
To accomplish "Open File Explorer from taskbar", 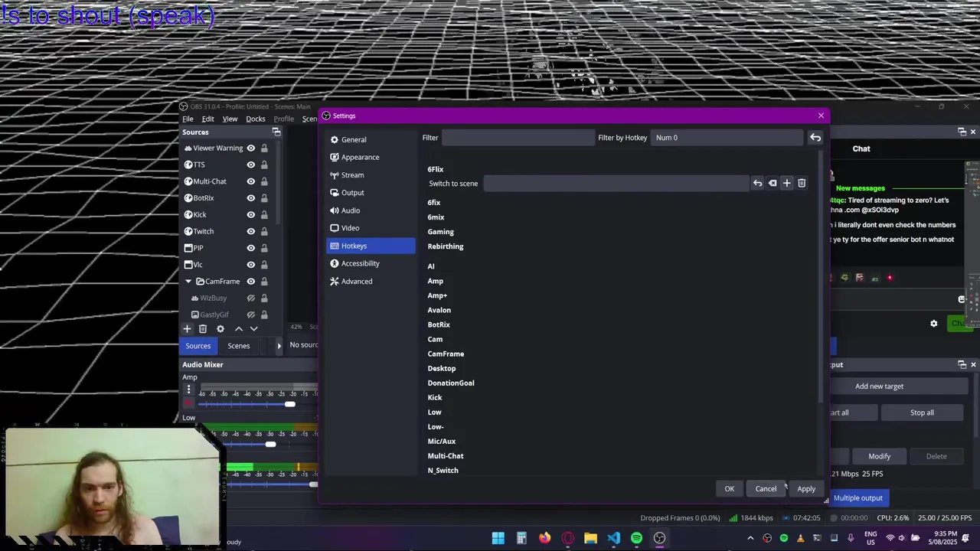I will [x=590, y=538].
